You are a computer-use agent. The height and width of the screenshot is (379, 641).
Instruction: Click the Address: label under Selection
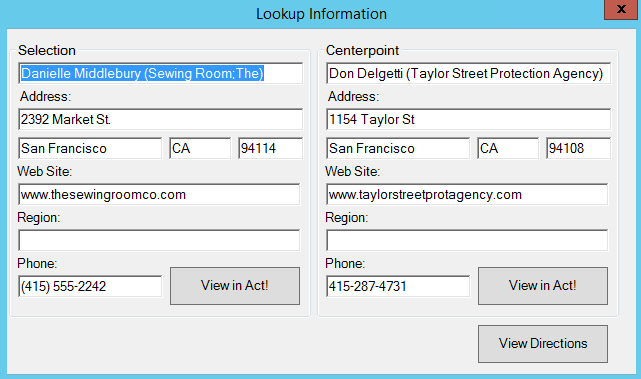[45, 96]
